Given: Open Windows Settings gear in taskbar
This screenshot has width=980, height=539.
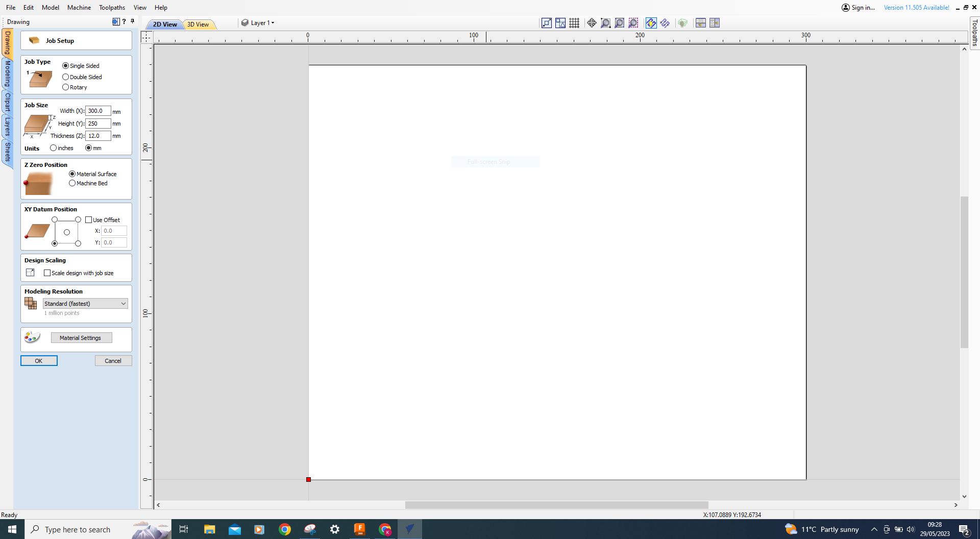Looking at the screenshot, I should pos(335,529).
